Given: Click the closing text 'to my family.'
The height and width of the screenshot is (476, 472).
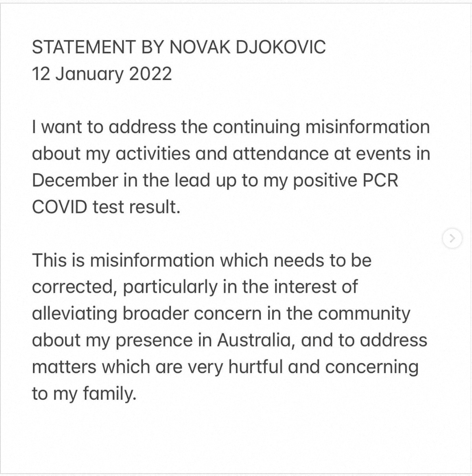Looking at the screenshot, I should [x=84, y=393].
